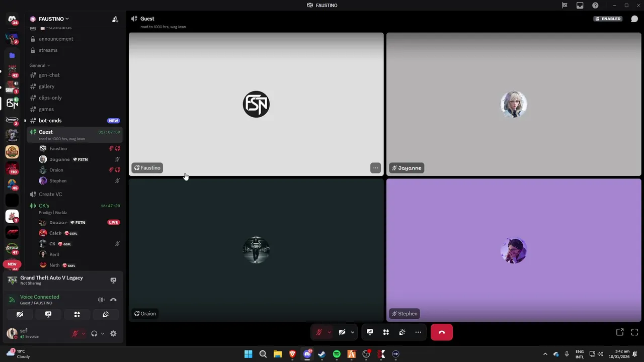Open the clips-only channel

74,98
